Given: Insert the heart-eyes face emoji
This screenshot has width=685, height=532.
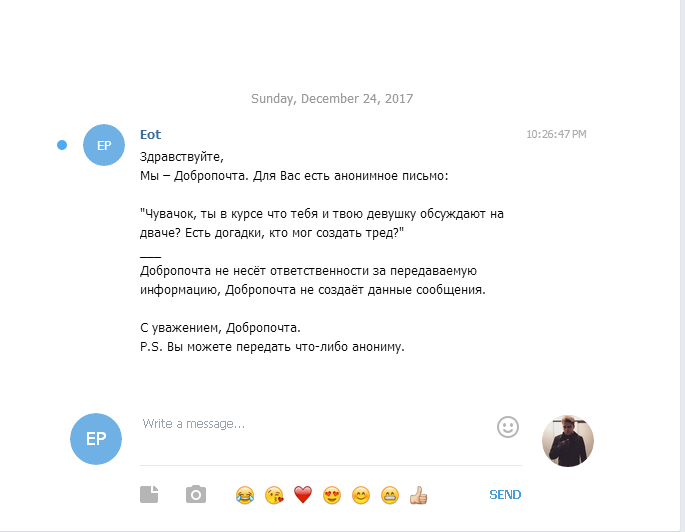Looking at the screenshot, I should tap(332, 495).
